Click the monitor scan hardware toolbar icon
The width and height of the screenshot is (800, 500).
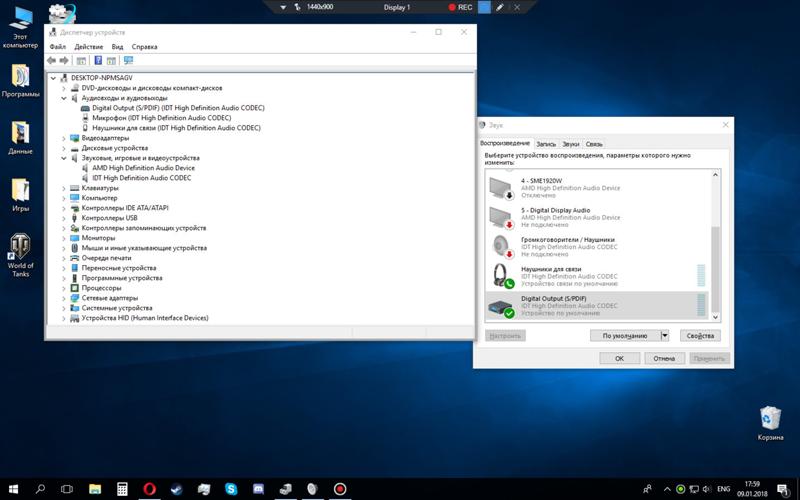(128, 61)
